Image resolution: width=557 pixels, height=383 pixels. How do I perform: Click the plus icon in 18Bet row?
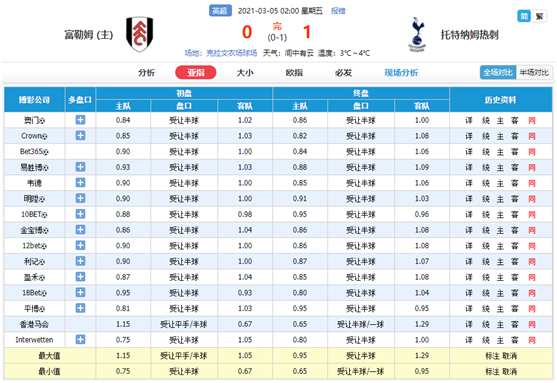click(x=80, y=292)
